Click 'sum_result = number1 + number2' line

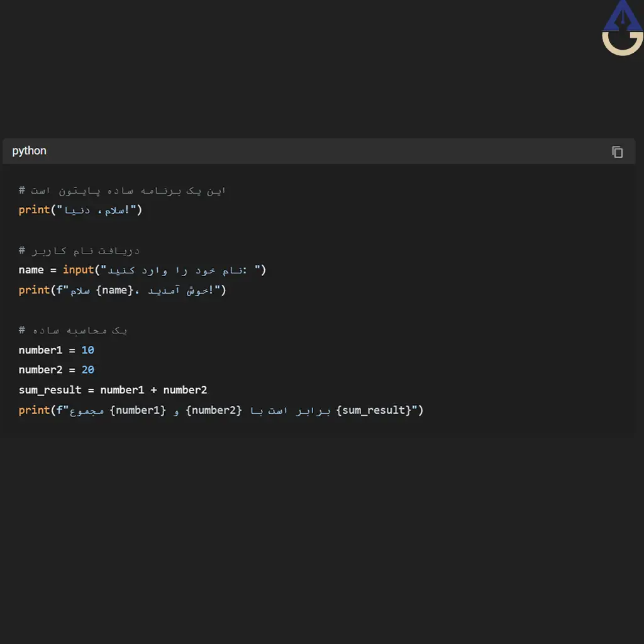click(x=113, y=390)
